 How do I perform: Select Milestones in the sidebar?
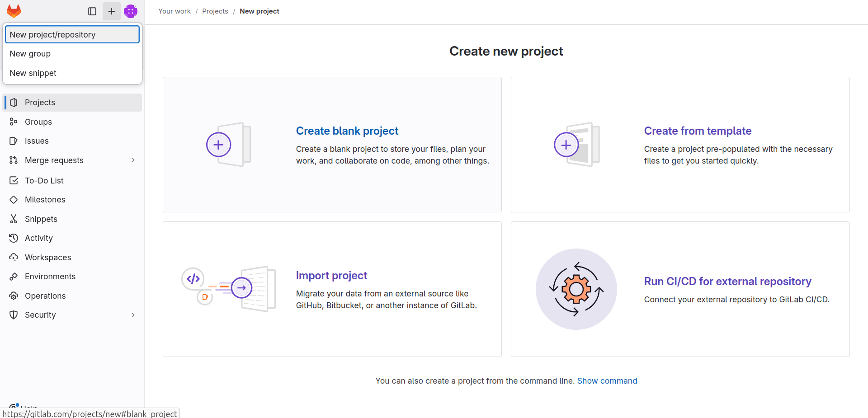pyautogui.click(x=44, y=199)
